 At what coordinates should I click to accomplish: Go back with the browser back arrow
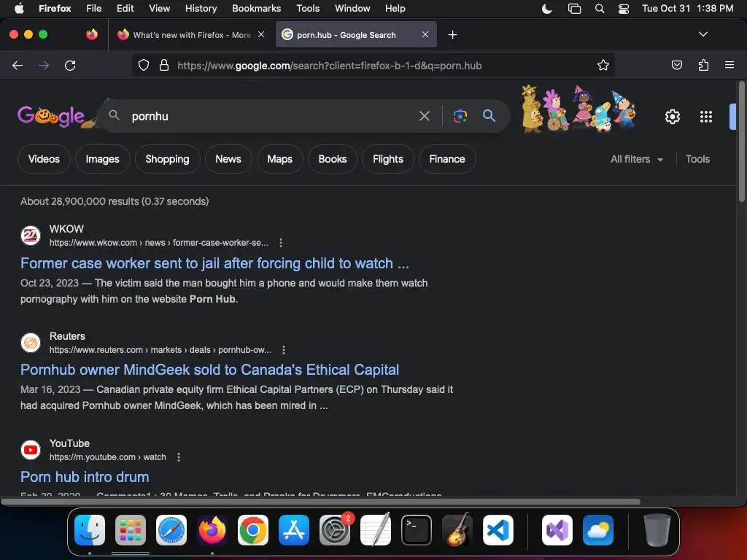tap(18, 65)
